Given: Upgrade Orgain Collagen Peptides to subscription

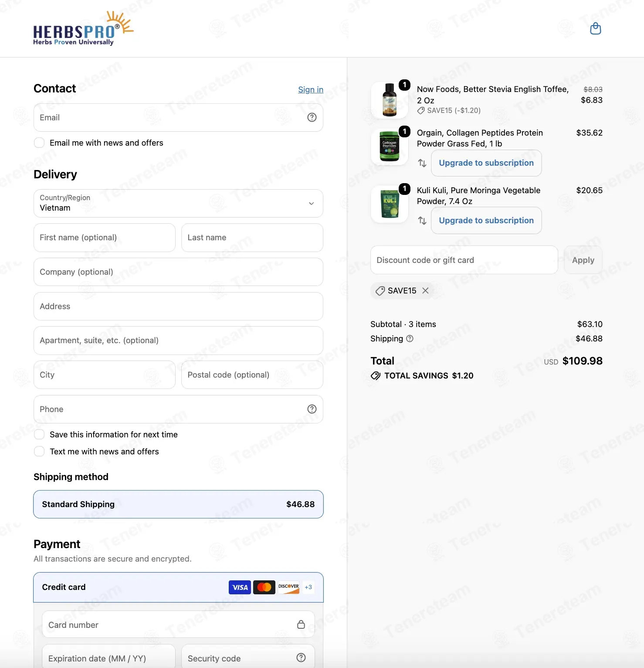Looking at the screenshot, I should pos(486,163).
